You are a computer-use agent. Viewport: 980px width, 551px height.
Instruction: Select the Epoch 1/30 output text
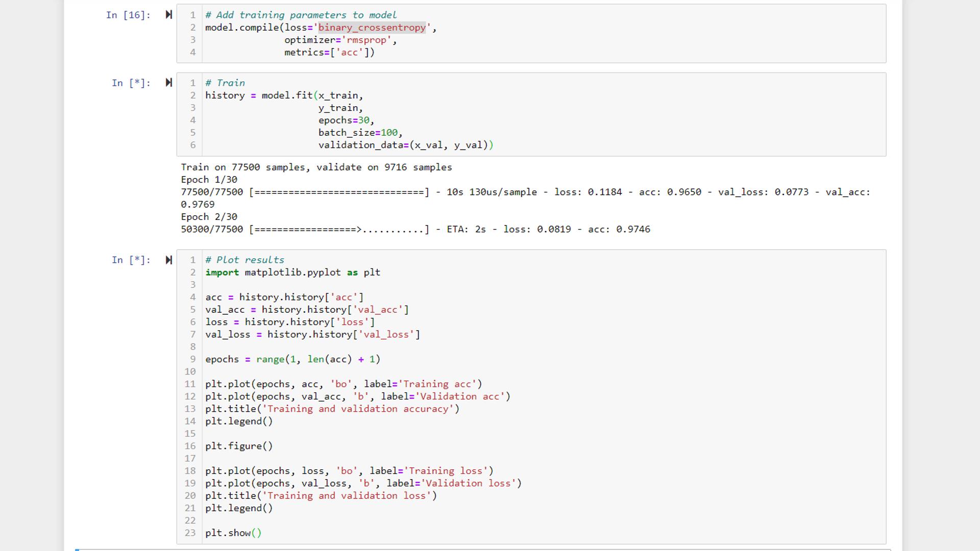click(x=209, y=180)
